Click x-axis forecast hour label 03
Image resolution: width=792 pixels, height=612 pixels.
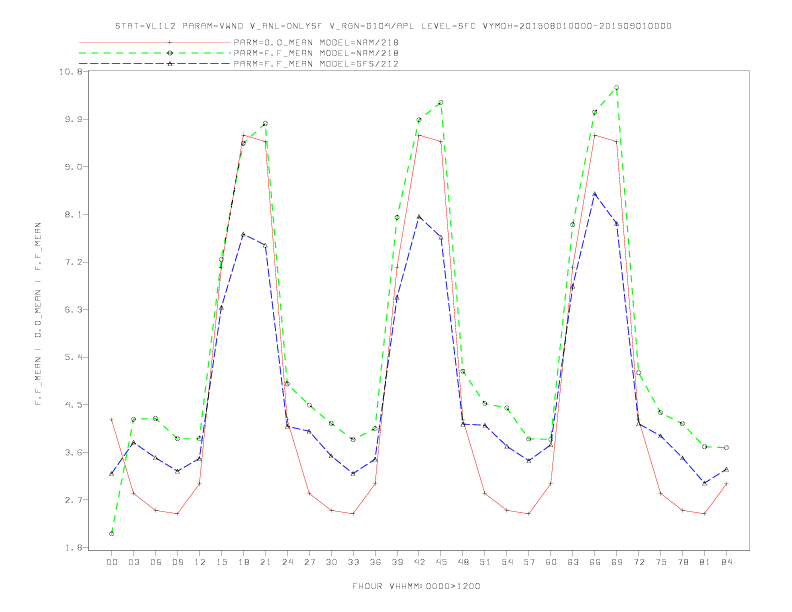133,562
